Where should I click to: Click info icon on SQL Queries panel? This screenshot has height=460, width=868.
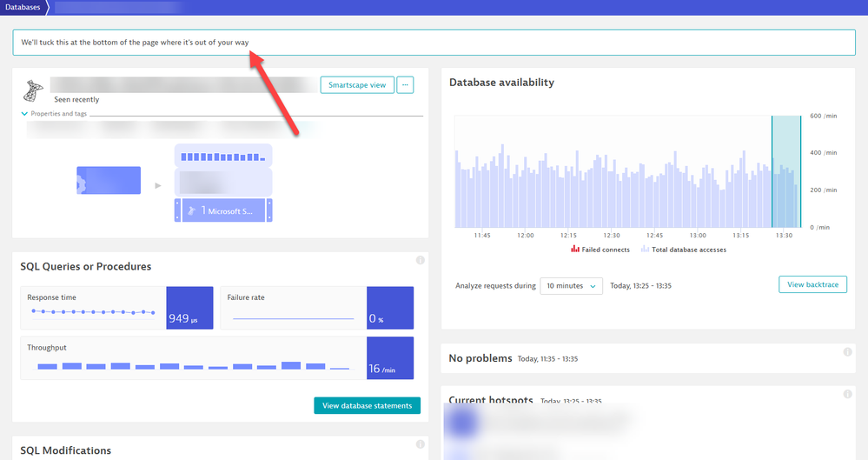(x=420, y=260)
